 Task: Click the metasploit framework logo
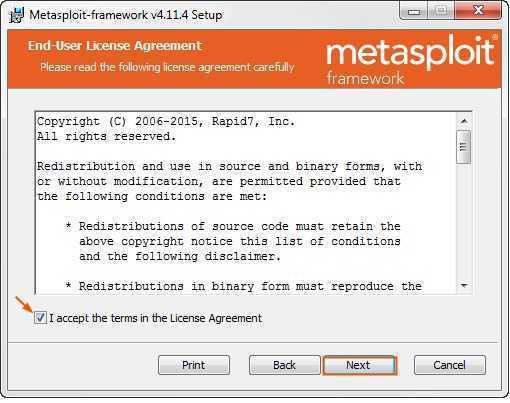[411, 60]
